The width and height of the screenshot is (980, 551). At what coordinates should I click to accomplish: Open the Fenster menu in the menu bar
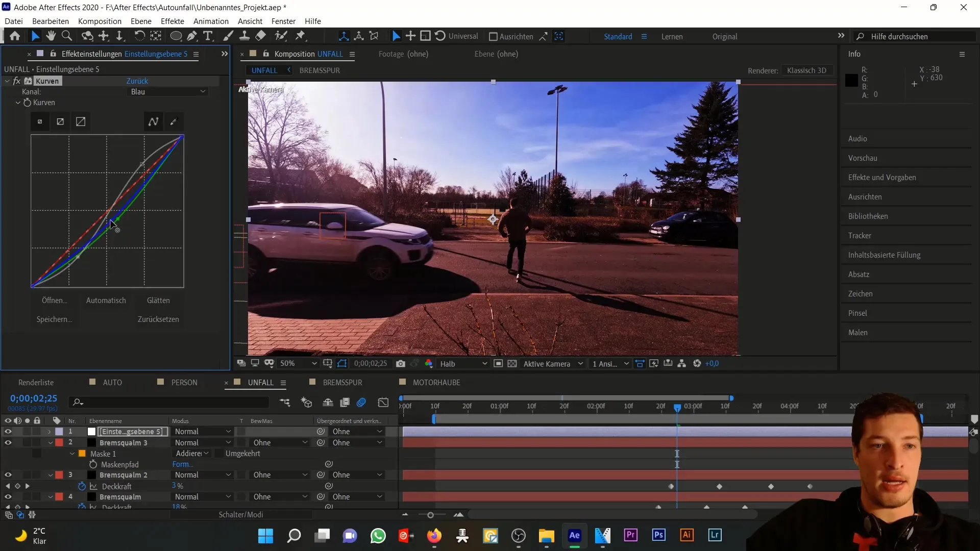[283, 21]
